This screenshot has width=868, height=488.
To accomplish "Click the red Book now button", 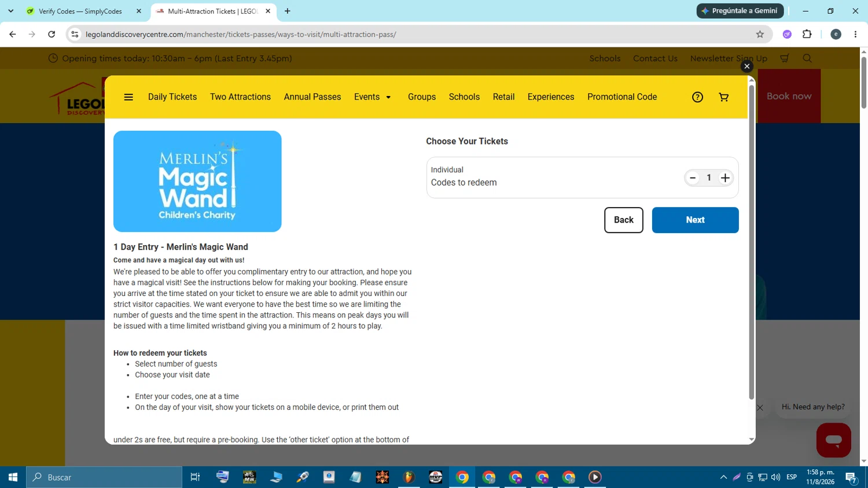I will 789,96.
